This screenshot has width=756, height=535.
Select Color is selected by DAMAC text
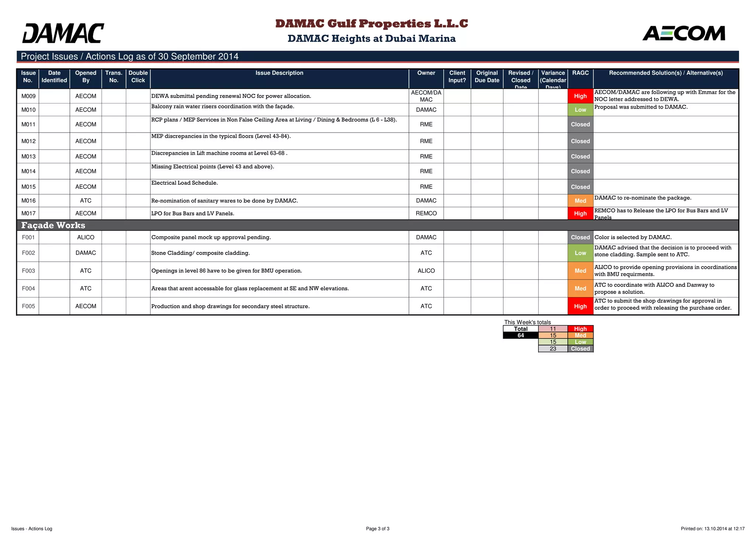(x=633, y=237)
